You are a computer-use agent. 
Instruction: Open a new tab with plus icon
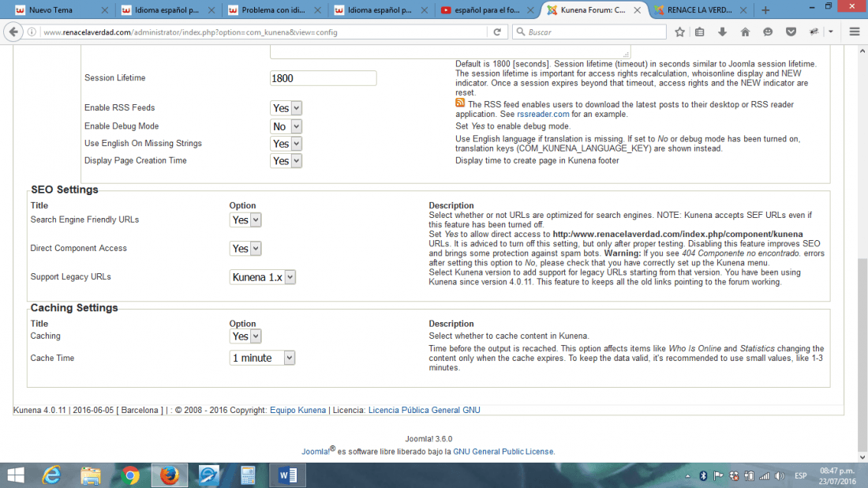(765, 10)
